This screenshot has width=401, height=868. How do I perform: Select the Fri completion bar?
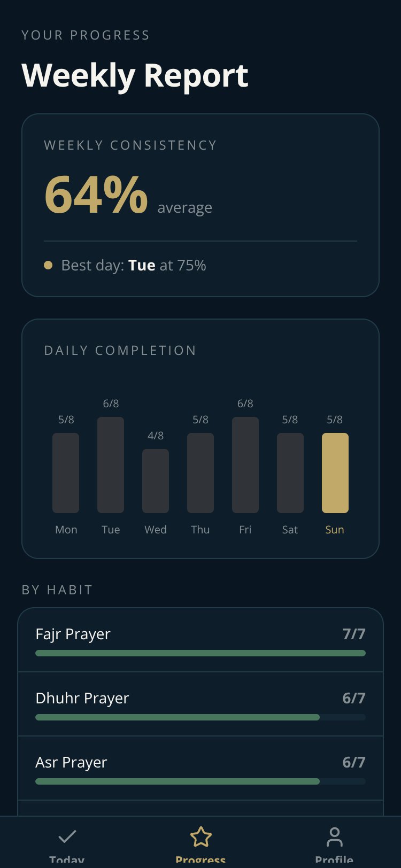coord(245,465)
